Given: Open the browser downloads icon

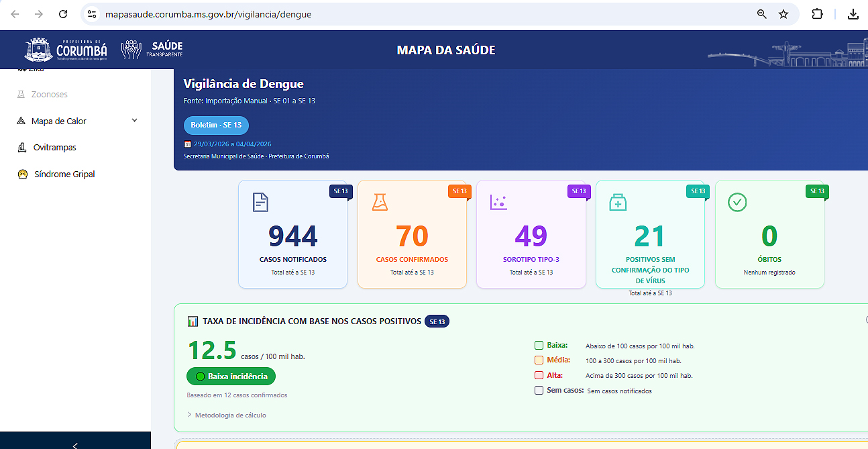Looking at the screenshot, I should pyautogui.click(x=853, y=14).
